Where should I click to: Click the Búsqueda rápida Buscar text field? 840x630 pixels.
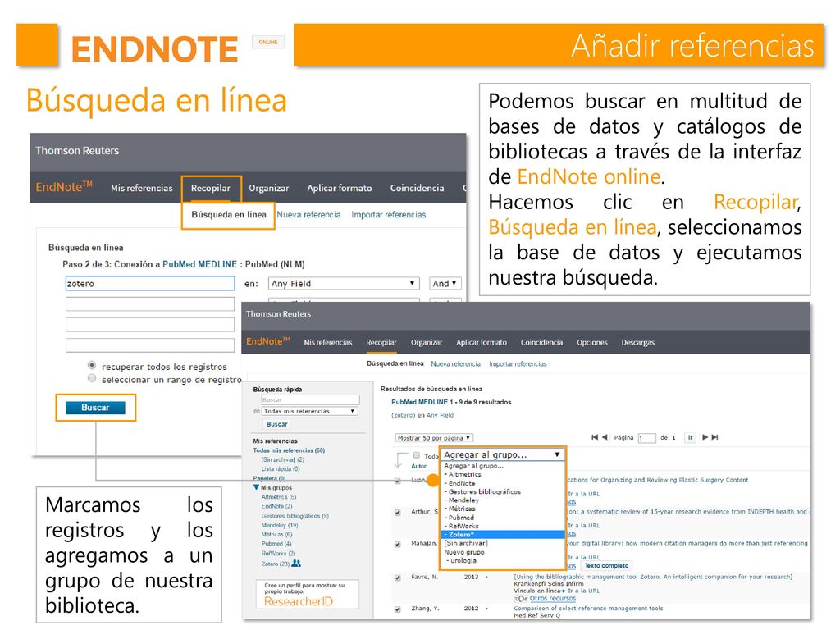coord(310,399)
